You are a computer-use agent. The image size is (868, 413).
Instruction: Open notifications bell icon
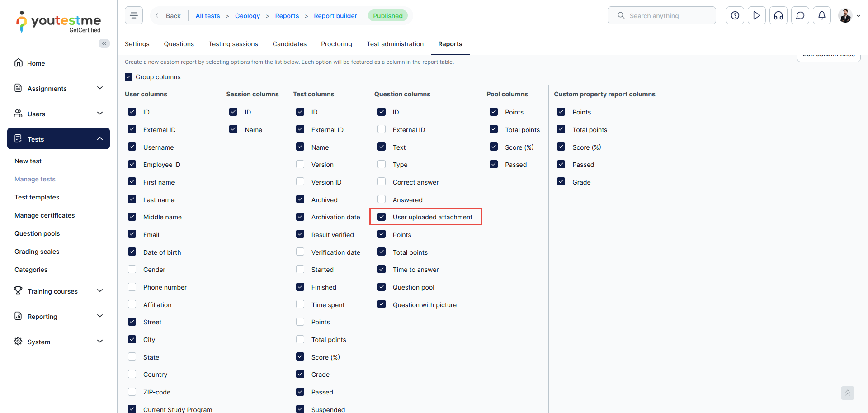821,15
